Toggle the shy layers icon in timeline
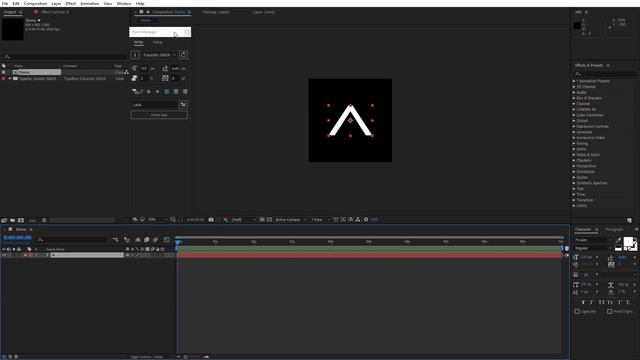 point(138,240)
